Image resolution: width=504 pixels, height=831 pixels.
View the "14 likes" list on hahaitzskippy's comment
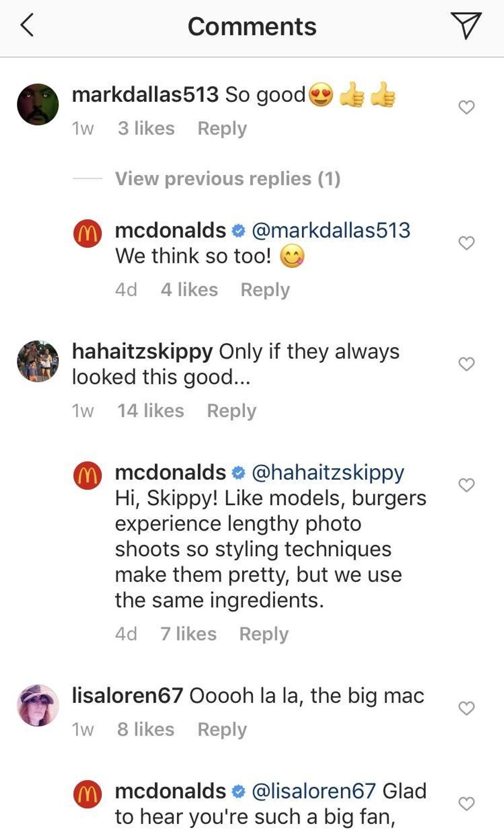click(x=150, y=411)
